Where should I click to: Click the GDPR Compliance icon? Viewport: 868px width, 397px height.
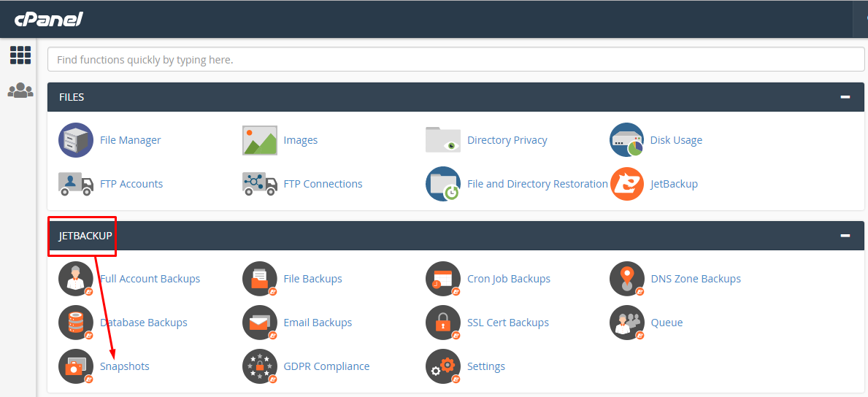(x=260, y=366)
